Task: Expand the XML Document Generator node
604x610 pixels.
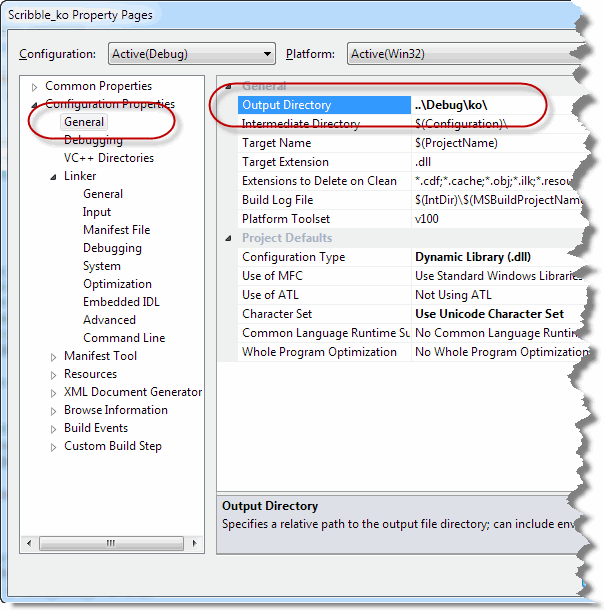Action: click(x=53, y=393)
